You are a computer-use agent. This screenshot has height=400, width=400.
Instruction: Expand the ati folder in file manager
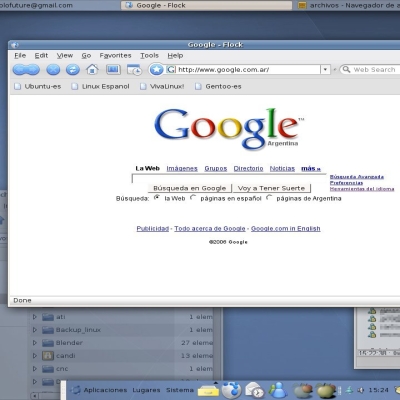point(35,317)
